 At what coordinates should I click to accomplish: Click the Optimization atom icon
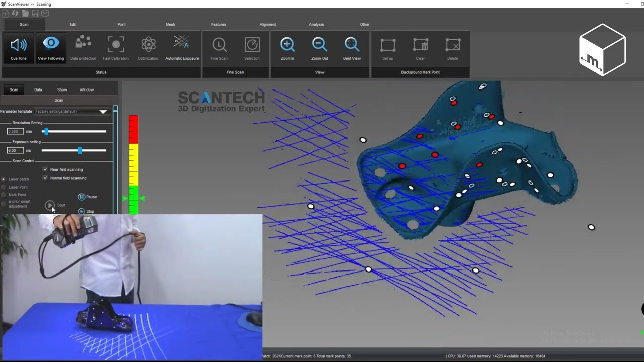tap(148, 48)
